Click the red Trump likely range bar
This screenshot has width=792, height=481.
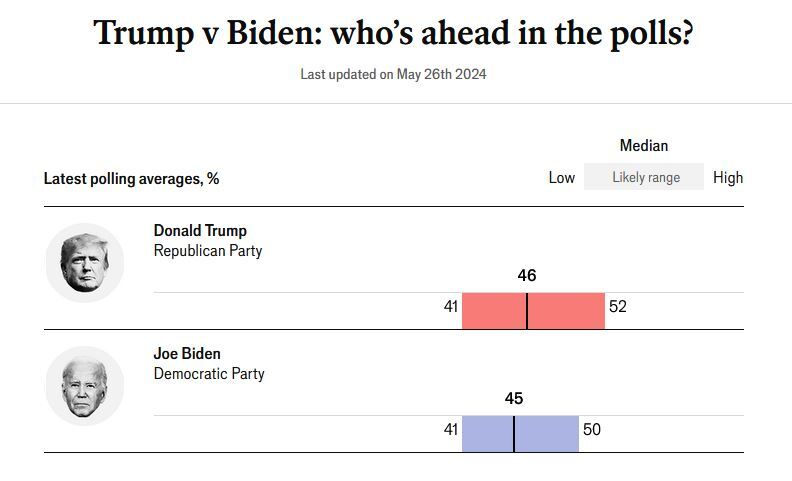(x=533, y=311)
